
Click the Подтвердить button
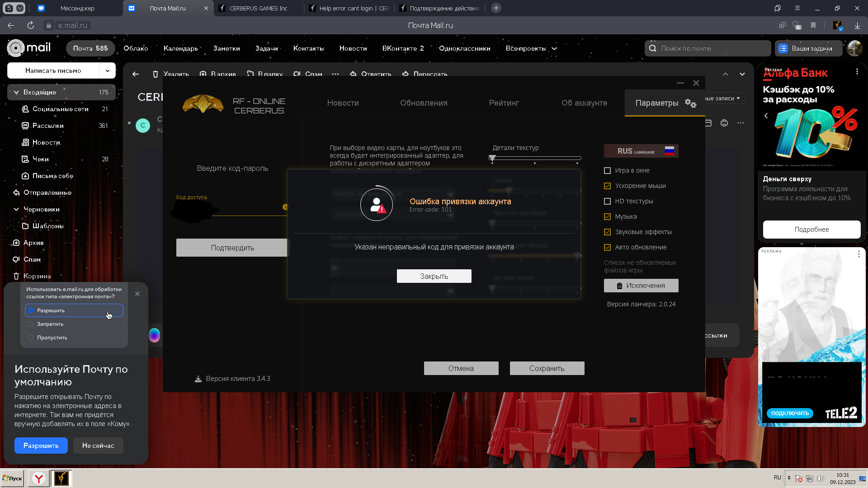tap(232, 248)
